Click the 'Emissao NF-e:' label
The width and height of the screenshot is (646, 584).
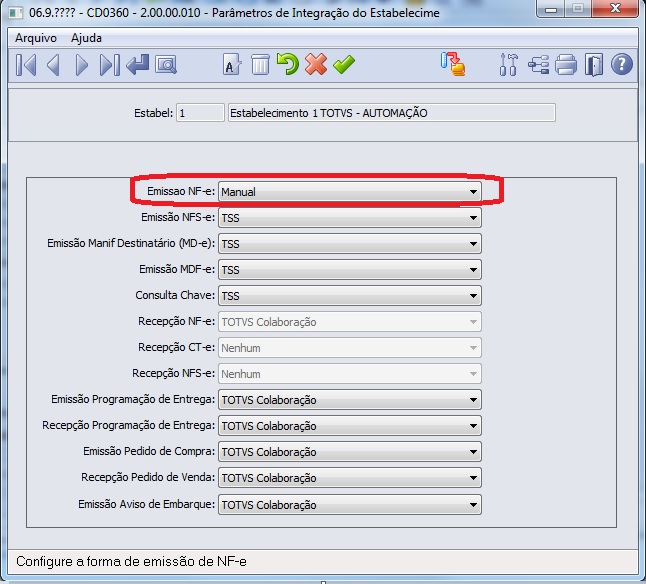[x=181, y=191]
